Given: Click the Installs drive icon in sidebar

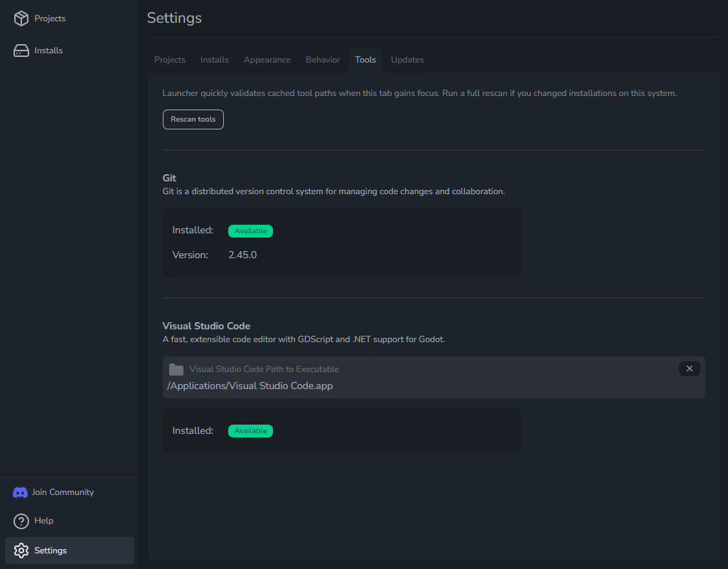Looking at the screenshot, I should pyautogui.click(x=21, y=50).
